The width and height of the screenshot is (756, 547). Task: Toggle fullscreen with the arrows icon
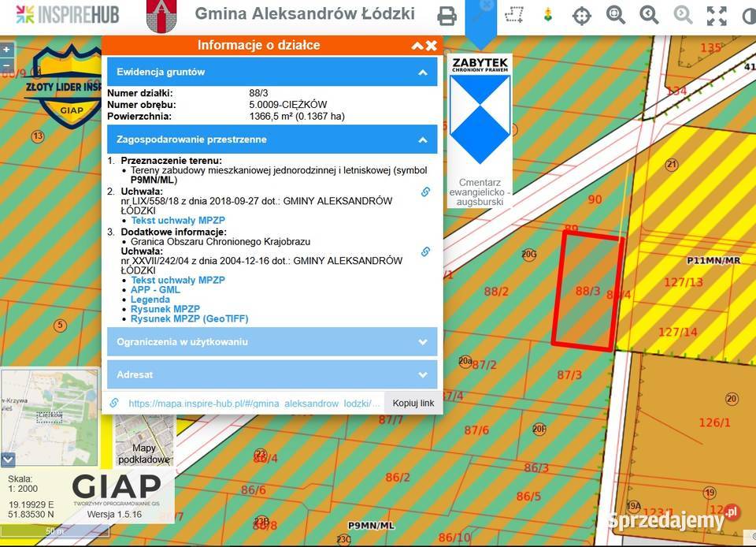pos(717,16)
